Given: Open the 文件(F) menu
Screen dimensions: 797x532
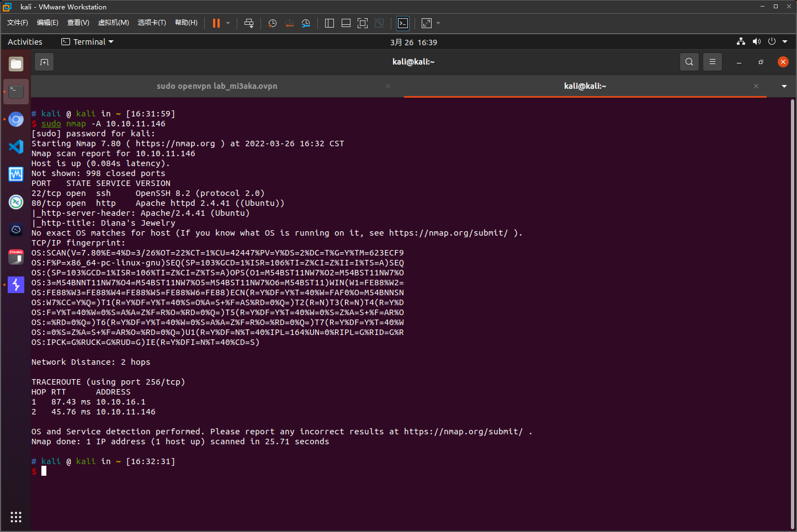Looking at the screenshot, I should click(18, 23).
